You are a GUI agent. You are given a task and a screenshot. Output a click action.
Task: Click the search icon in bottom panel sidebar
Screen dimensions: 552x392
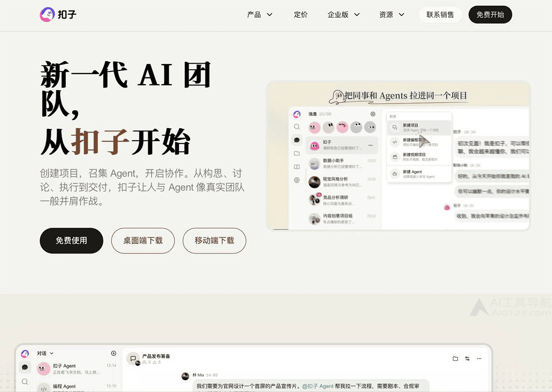point(25,382)
